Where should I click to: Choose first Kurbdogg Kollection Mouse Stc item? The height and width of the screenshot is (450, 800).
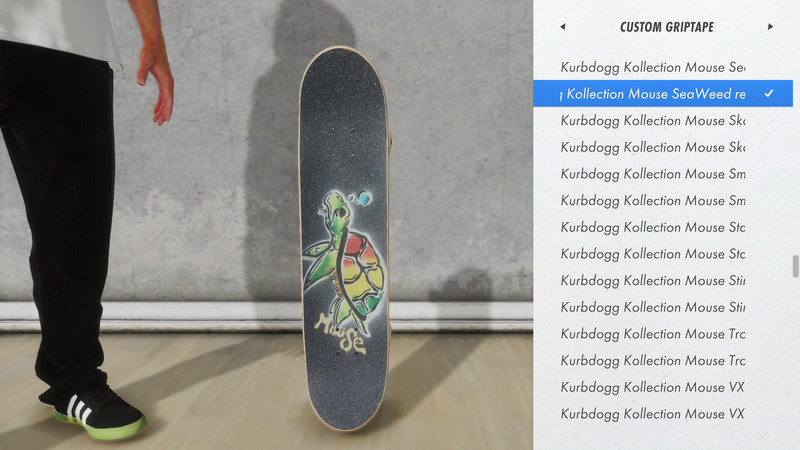coord(663,227)
